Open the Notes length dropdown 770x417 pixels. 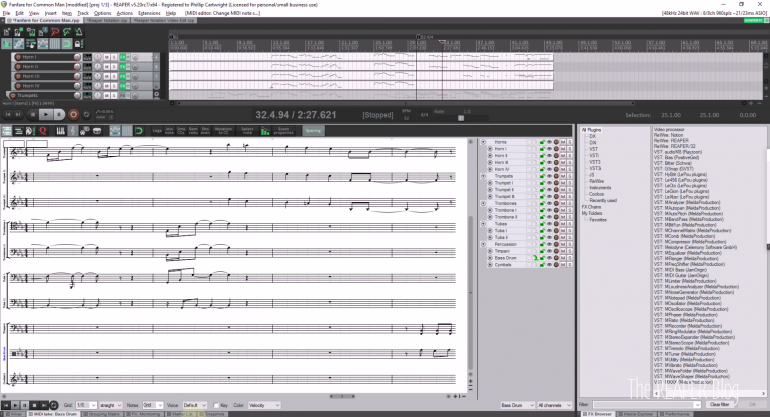pyautogui.click(x=152, y=405)
